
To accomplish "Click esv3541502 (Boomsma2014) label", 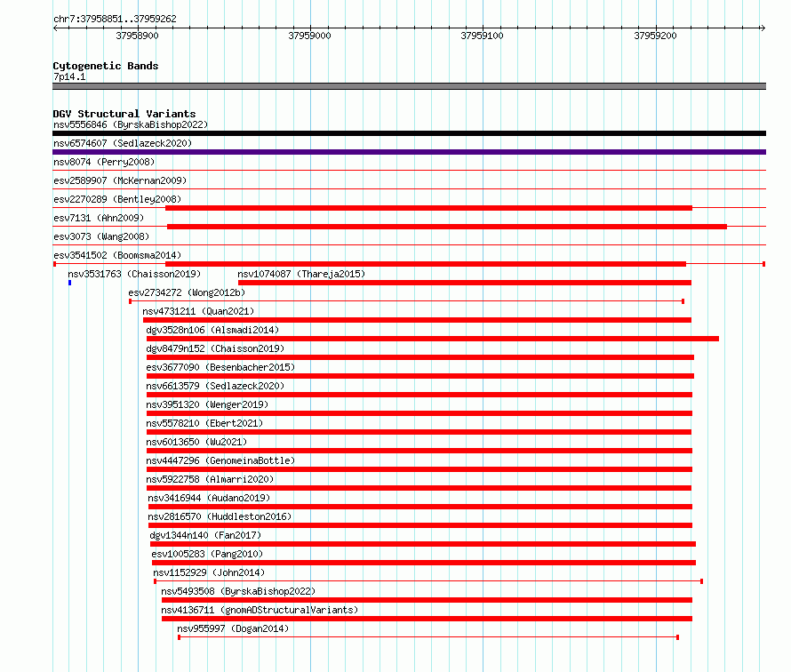I will coord(117,255).
